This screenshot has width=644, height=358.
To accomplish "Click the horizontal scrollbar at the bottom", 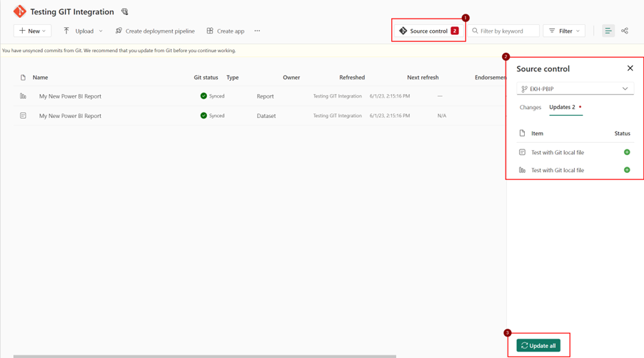I will pyautogui.click(x=205, y=357).
